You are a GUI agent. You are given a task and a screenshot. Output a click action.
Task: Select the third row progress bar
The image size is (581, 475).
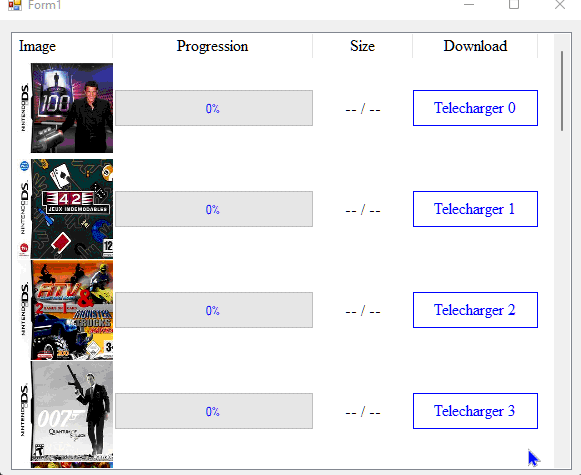(x=214, y=310)
